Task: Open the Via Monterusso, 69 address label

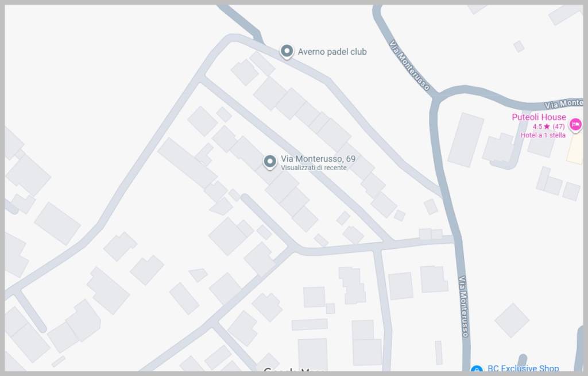Action: (318, 159)
